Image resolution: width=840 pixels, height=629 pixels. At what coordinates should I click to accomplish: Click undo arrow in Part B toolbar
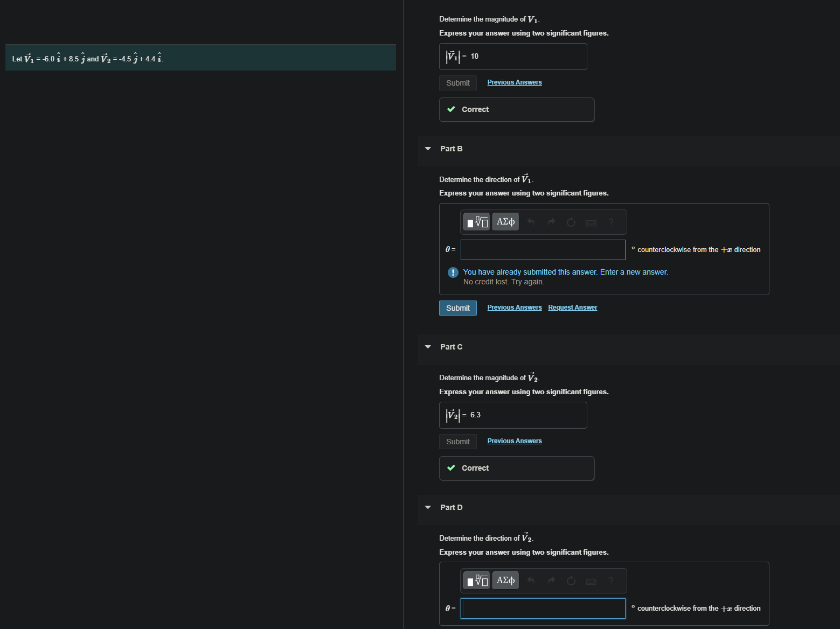click(x=531, y=222)
